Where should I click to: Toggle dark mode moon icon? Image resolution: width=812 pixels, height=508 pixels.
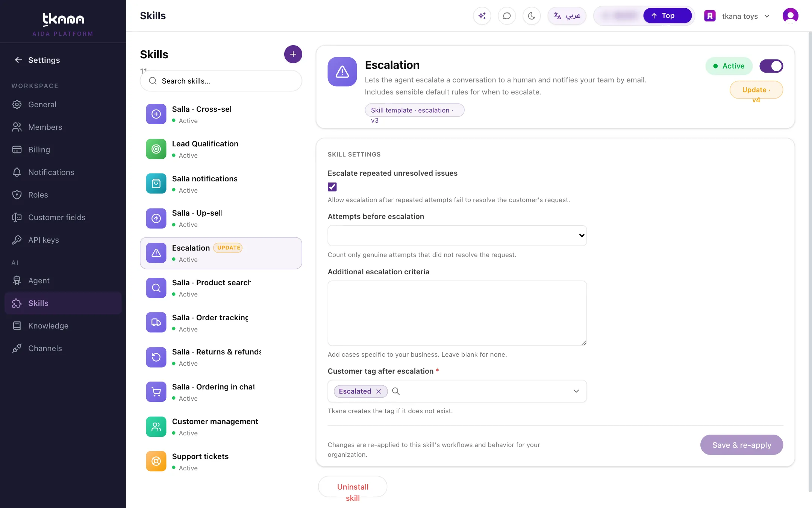pyautogui.click(x=532, y=16)
